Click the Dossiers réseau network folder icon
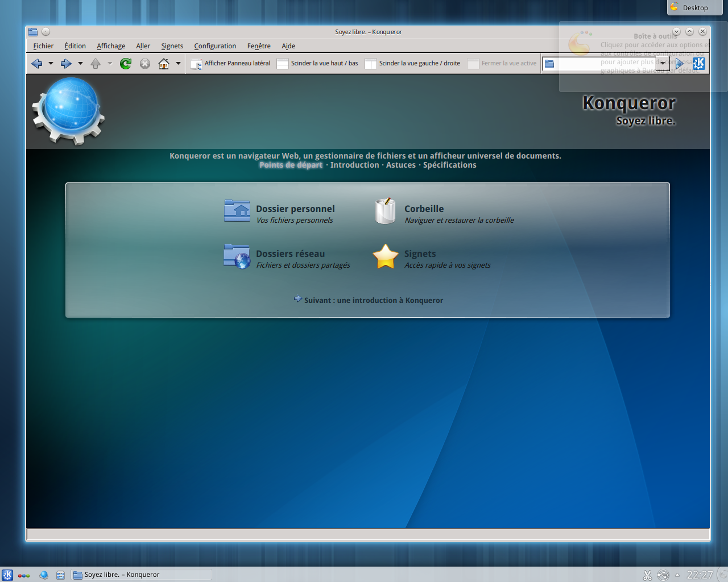 237,256
